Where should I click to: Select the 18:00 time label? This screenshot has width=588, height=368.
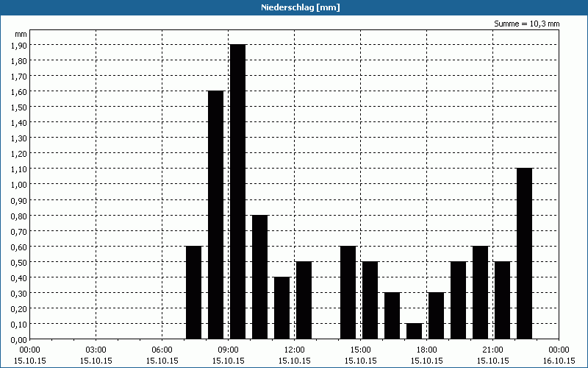click(427, 350)
